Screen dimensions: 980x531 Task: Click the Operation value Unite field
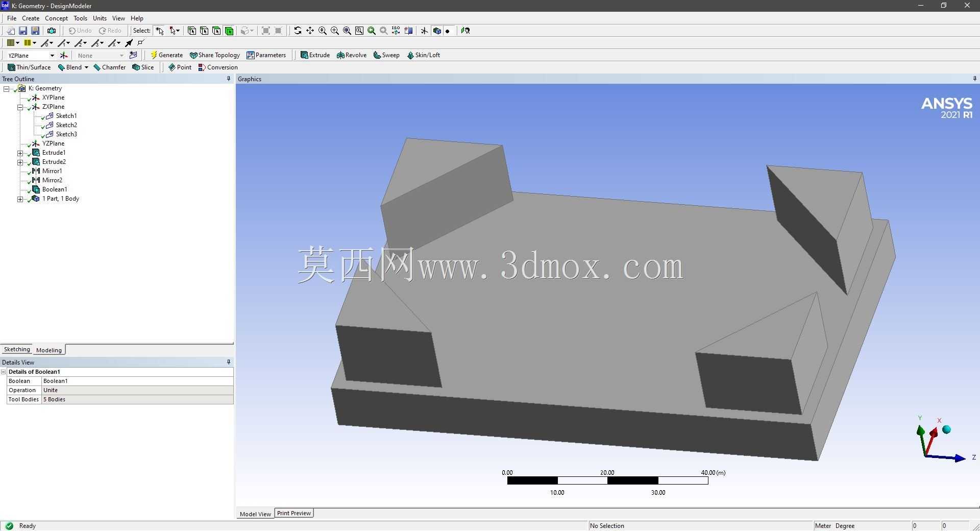click(137, 390)
